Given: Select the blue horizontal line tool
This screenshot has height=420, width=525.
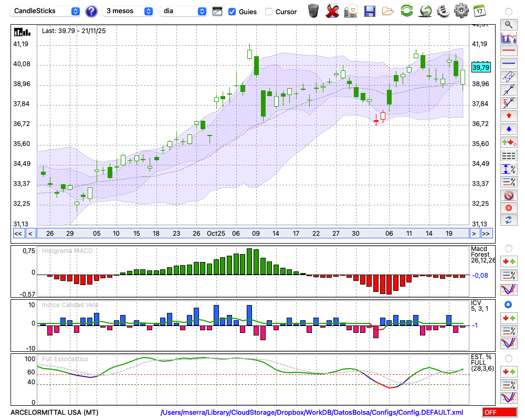Looking at the screenshot, I should [509, 64].
